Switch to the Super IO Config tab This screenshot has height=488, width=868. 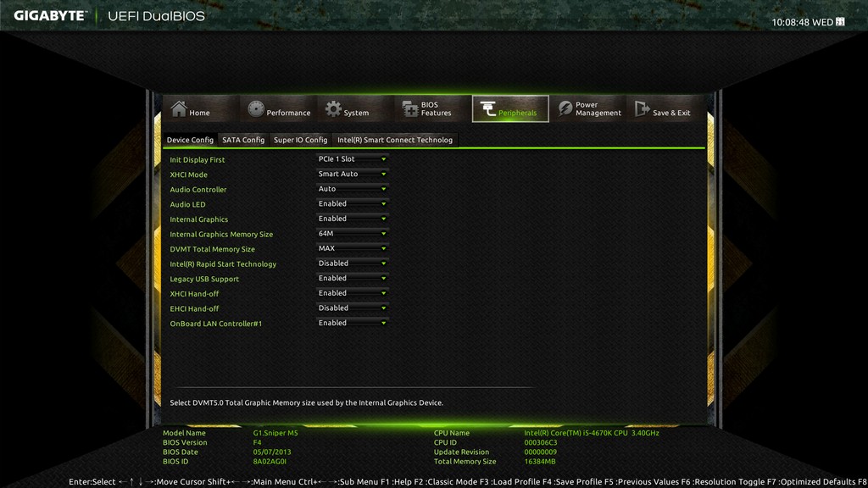tap(301, 140)
